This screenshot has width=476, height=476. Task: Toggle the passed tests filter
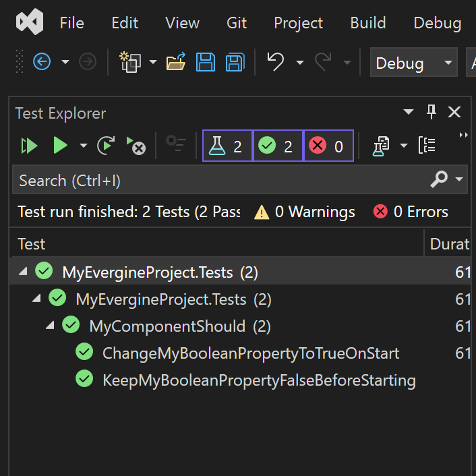coord(278,146)
